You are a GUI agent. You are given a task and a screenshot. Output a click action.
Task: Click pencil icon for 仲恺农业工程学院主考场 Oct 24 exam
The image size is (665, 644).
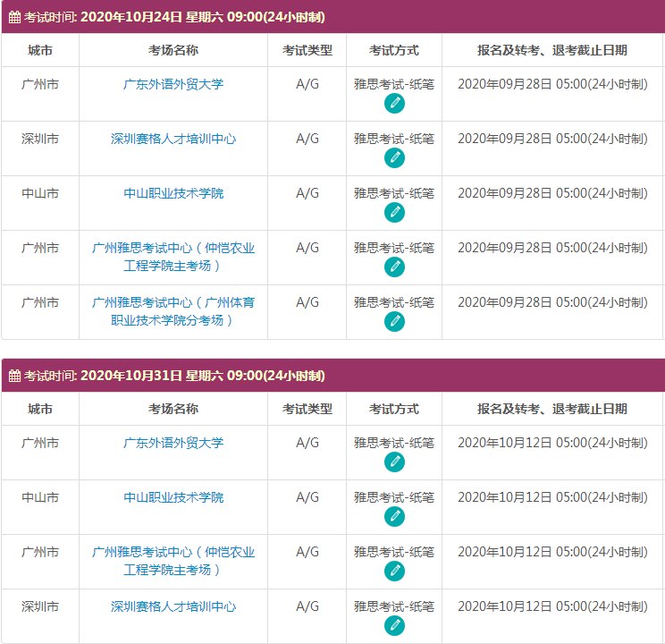[x=394, y=267]
